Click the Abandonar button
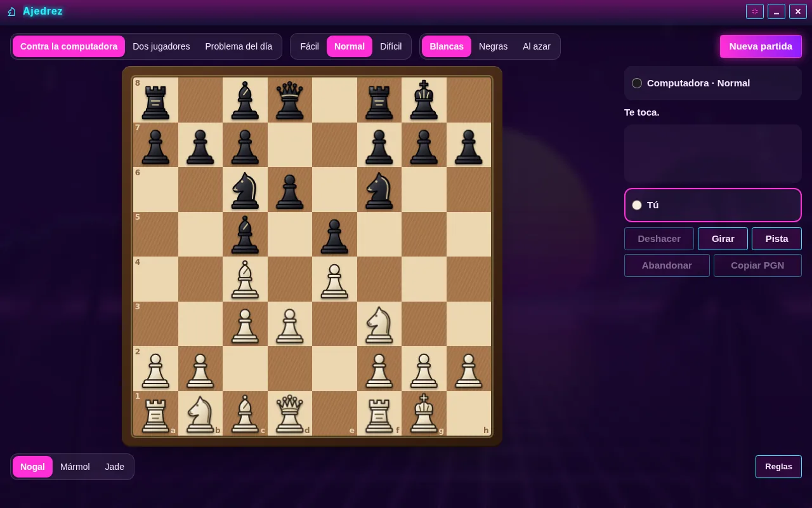Screen dimensions: 812x508 click(667, 265)
